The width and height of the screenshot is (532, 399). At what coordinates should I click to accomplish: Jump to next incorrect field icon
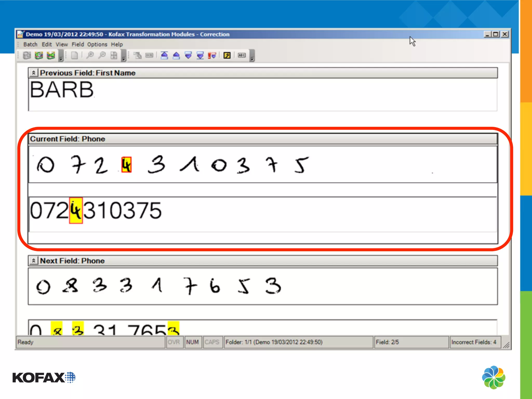click(x=212, y=55)
